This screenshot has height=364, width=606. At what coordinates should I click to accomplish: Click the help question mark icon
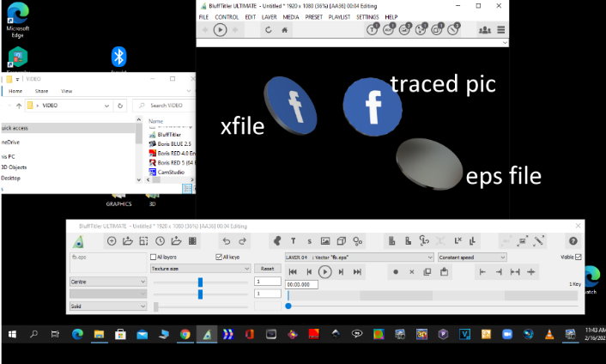coord(573,241)
